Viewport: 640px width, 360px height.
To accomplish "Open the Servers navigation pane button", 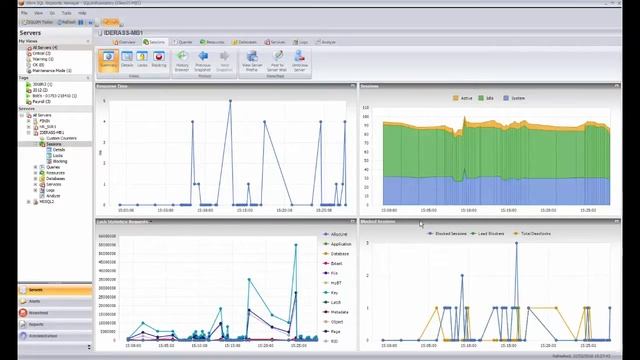I will [x=55, y=290].
